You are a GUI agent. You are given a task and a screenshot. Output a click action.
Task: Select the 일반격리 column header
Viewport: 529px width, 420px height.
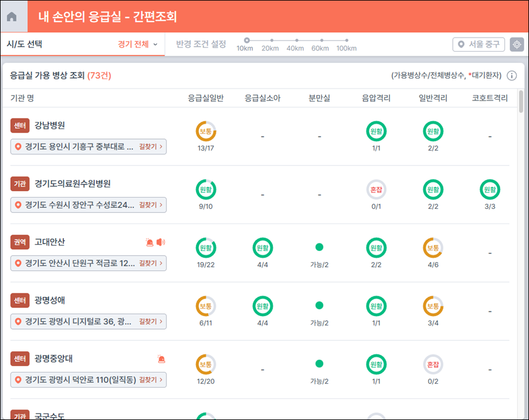(x=433, y=98)
